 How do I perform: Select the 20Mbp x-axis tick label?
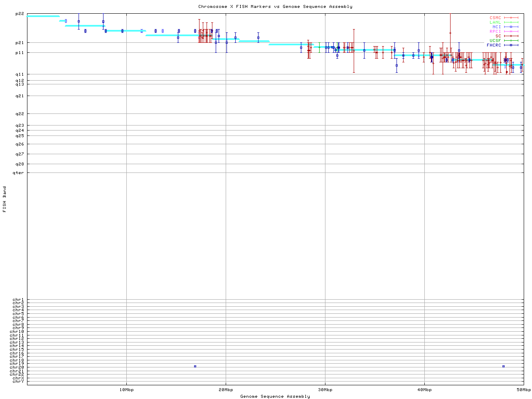(x=226, y=390)
